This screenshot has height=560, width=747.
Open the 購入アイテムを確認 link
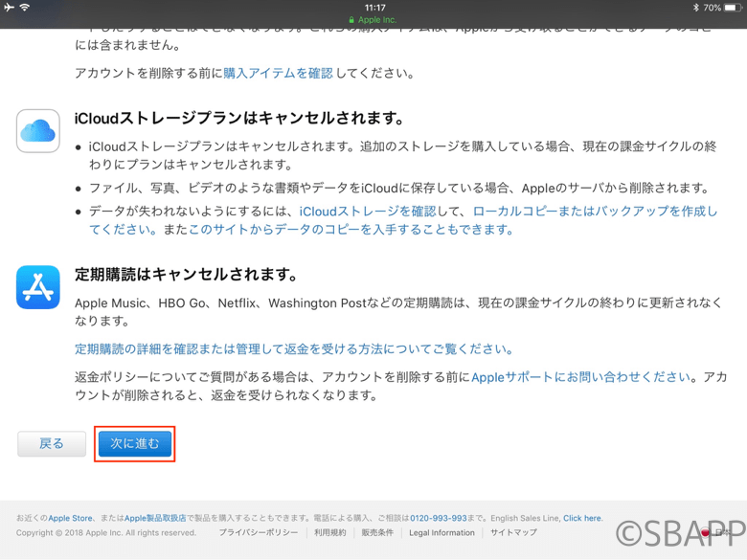coord(279,74)
